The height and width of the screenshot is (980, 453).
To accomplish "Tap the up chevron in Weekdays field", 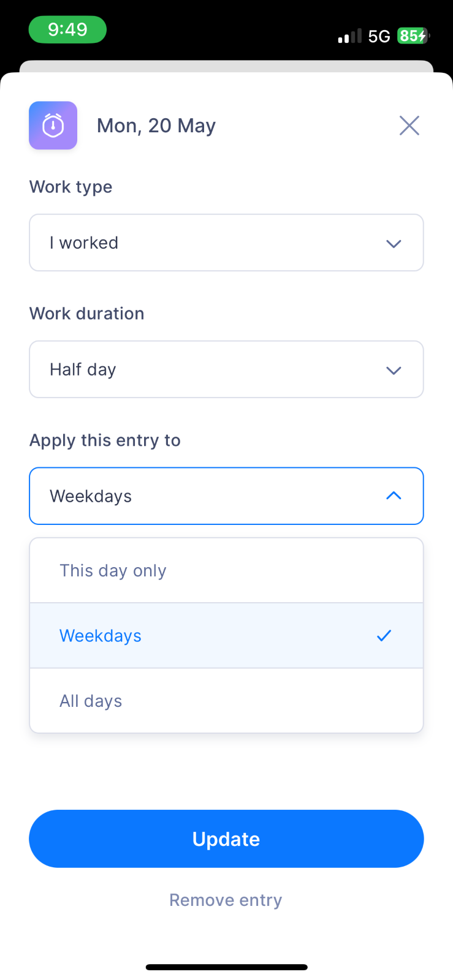I will pos(394,496).
